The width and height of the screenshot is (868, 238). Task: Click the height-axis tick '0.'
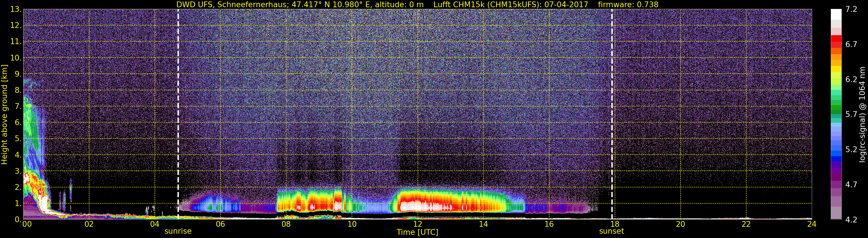click(18, 220)
